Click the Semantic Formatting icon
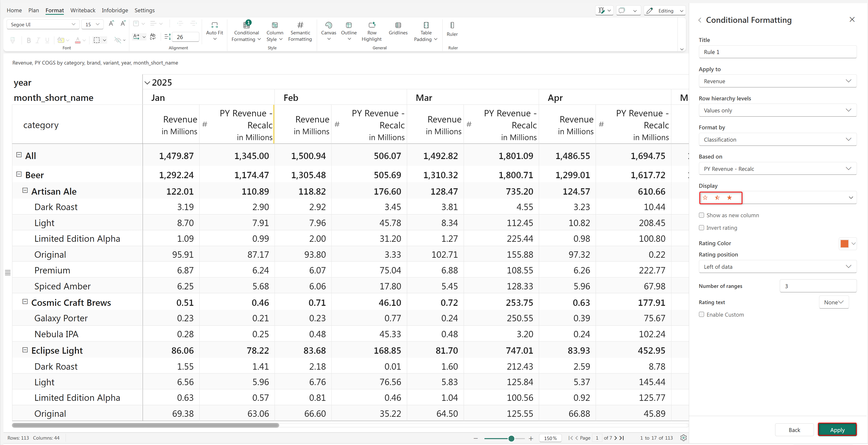The width and height of the screenshot is (868, 445). pos(300,26)
